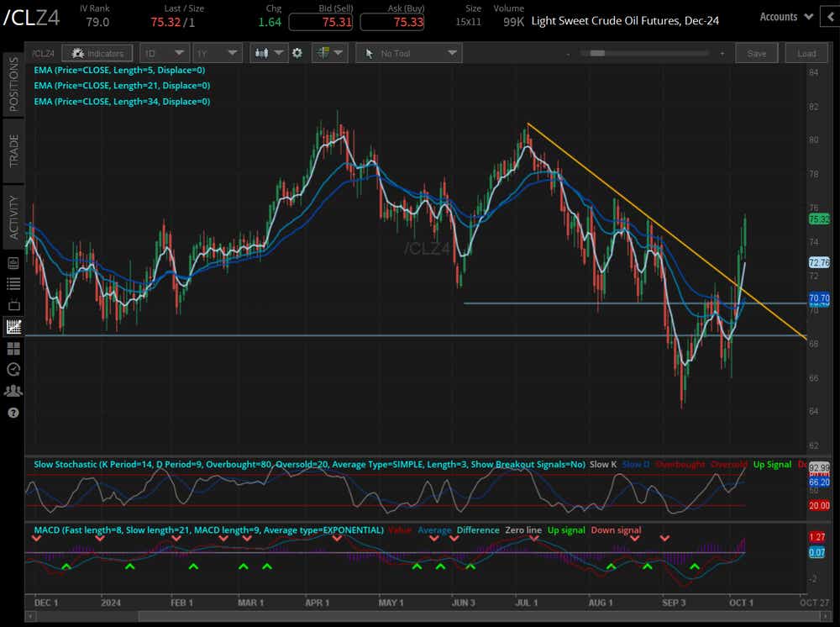Open the Accounts menu
Screen dimensions: 840x627
(786, 17)
